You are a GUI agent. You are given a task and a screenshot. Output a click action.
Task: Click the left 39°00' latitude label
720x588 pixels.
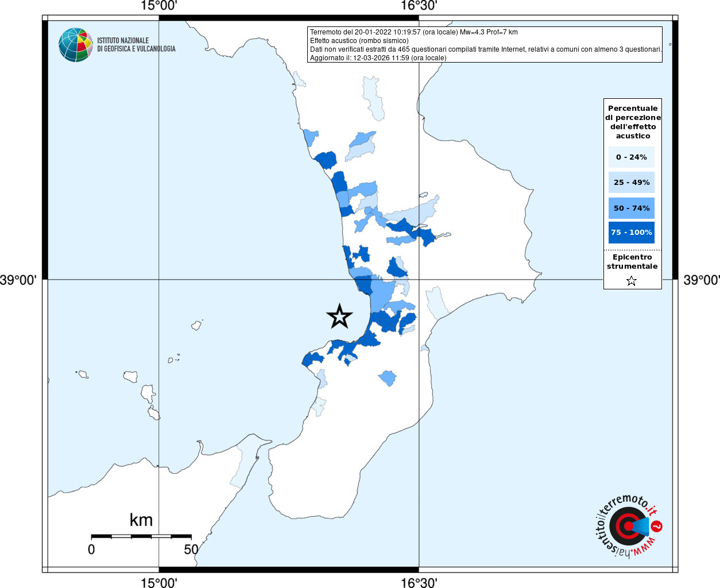(18, 280)
